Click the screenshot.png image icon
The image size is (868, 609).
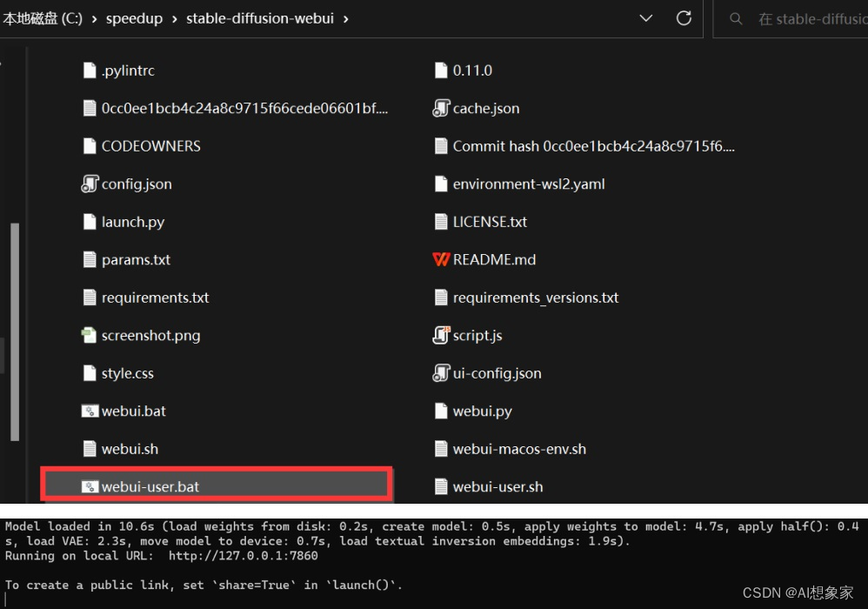click(x=89, y=335)
